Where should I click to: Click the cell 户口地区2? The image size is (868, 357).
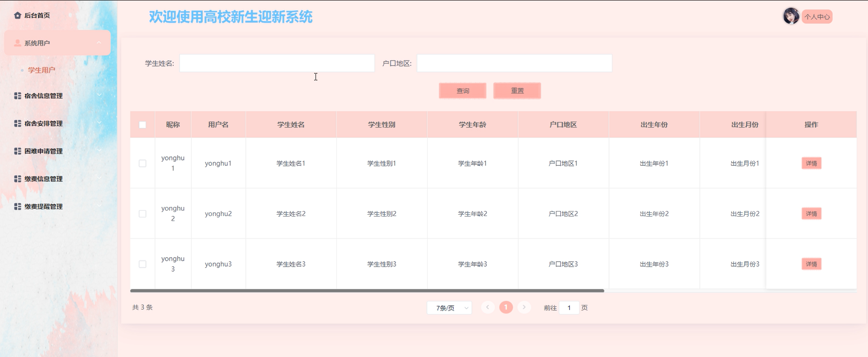pyautogui.click(x=563, y=214)
